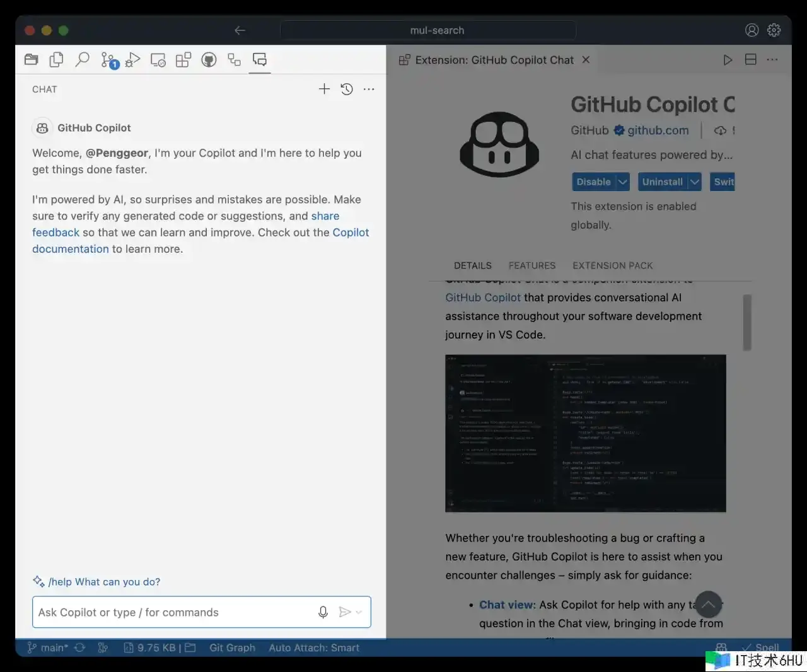
Task: Expand the Uninstall dropdown arrow
Action: click(x=695, y=182)
